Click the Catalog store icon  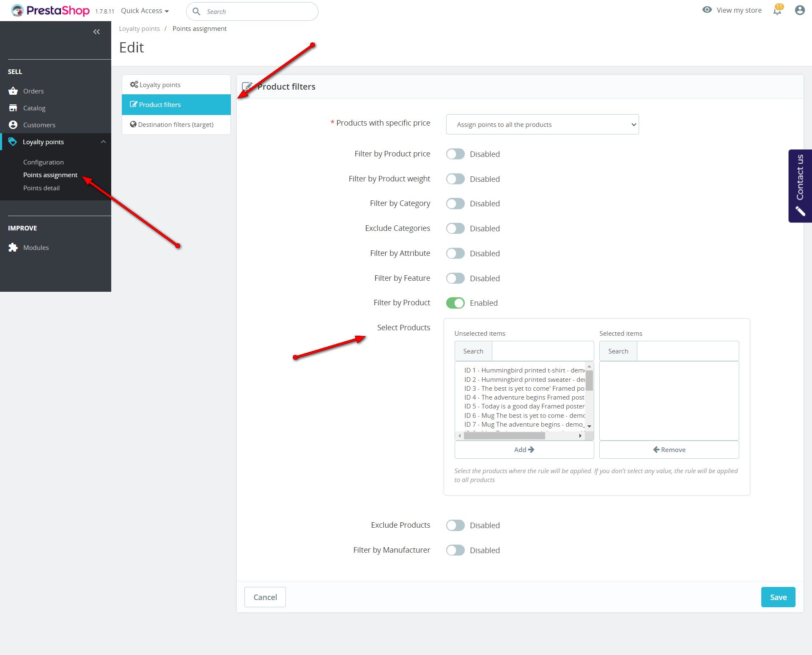(13, 108)
